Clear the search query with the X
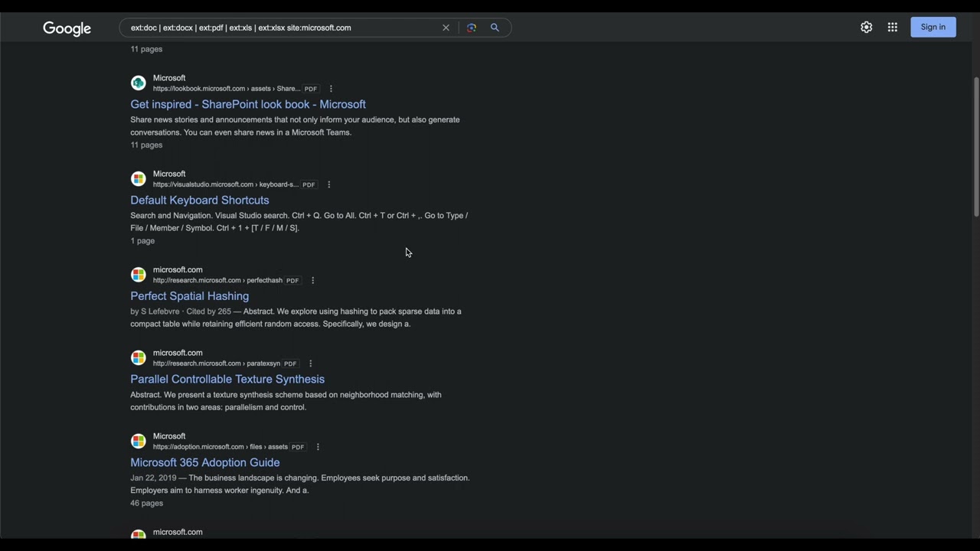The image size is (980, 551). tap(446, 28)
